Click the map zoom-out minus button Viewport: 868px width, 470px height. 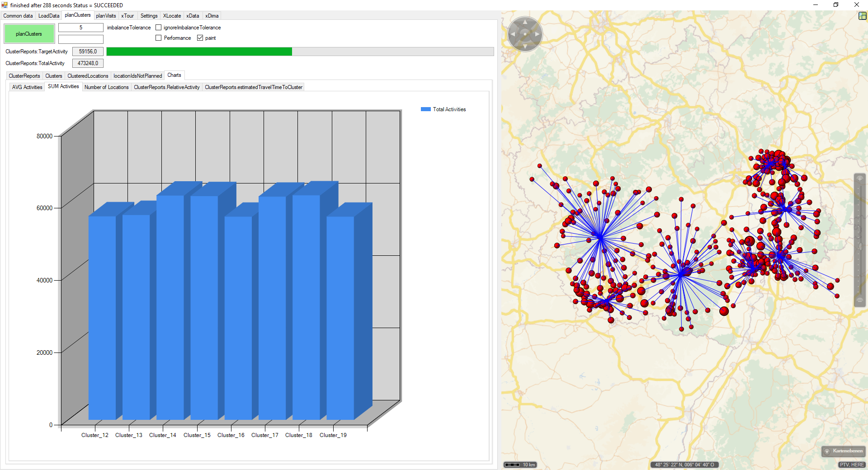click(860, 300)
